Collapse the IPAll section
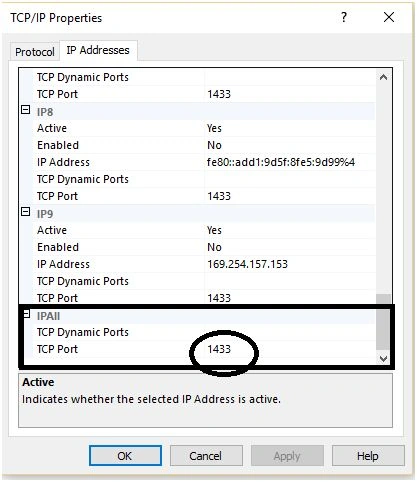Screen dimensions: 417x482 (26, 314)
